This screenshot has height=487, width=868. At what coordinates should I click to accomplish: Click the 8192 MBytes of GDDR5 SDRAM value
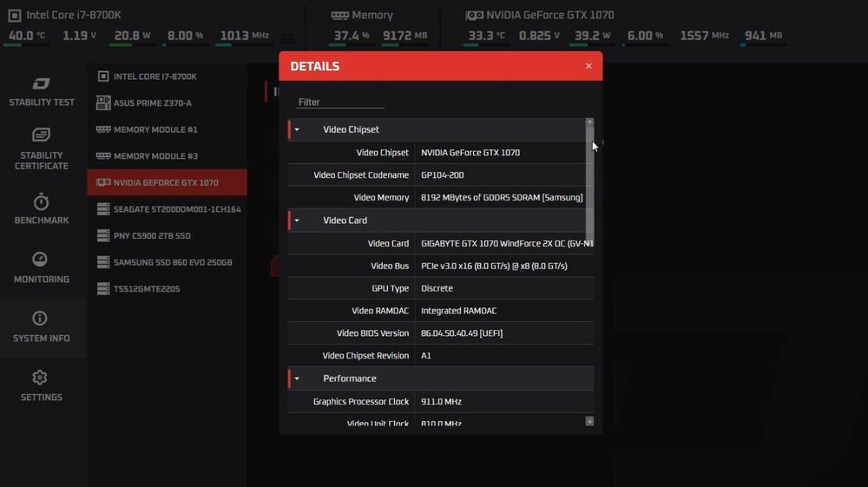[502, 198]
